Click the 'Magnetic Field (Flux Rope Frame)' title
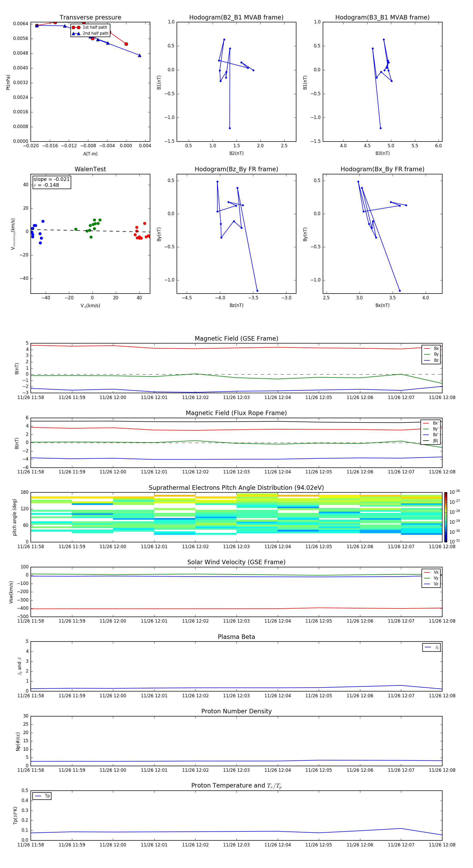Viewport: 473px width, 868px height. (x=236, y=413)
